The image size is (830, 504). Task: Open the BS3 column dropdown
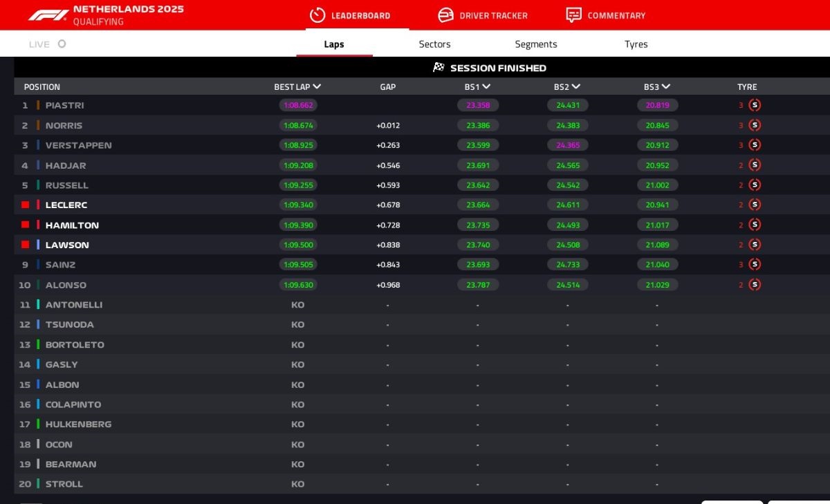(665, 87)
